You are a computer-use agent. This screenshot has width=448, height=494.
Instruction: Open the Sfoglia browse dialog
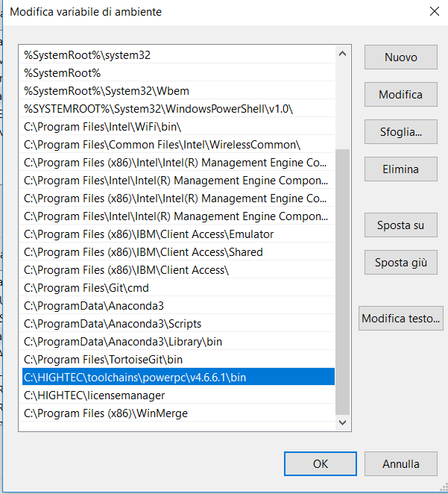click(400, 132)
